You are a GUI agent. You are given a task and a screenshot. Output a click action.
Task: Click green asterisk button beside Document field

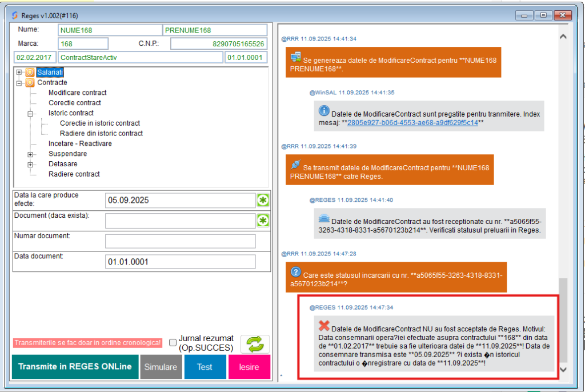263,220
